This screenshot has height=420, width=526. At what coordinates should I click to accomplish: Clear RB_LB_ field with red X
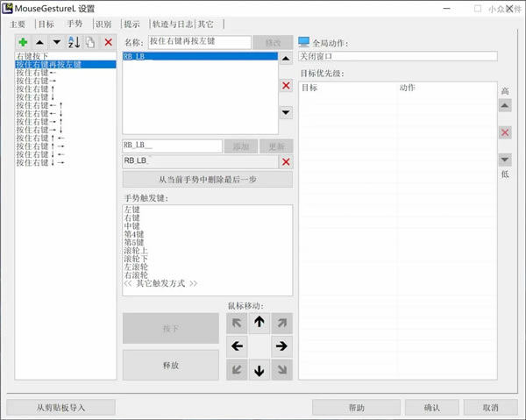pos(286,161)
